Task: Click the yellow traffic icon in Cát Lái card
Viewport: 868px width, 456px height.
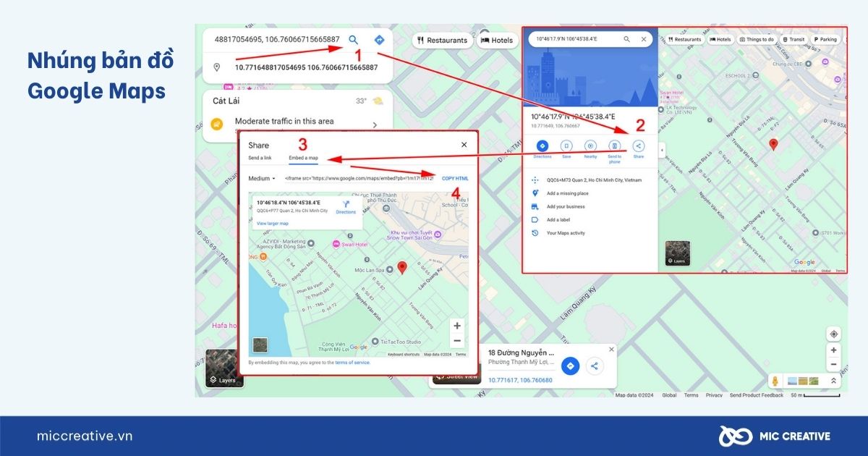Action: [216, 124]
